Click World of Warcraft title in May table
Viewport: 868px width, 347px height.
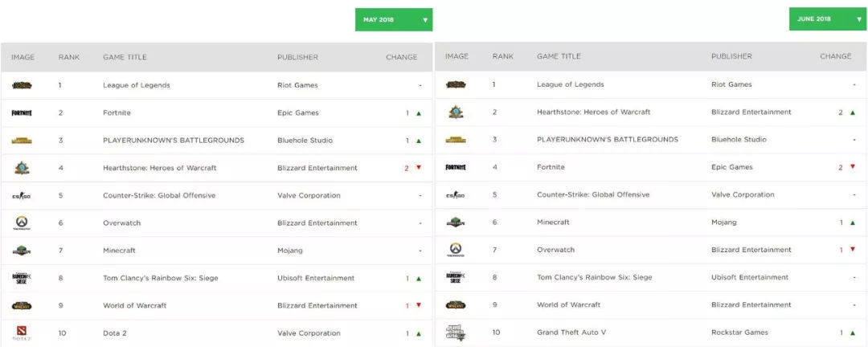point(134,305)
